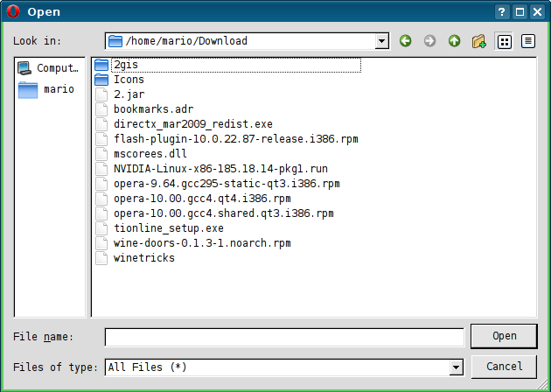Click the file icon beside NVIDIA-Linux-x86-185.18.14-pkg1.run

[x=101, y=169]
